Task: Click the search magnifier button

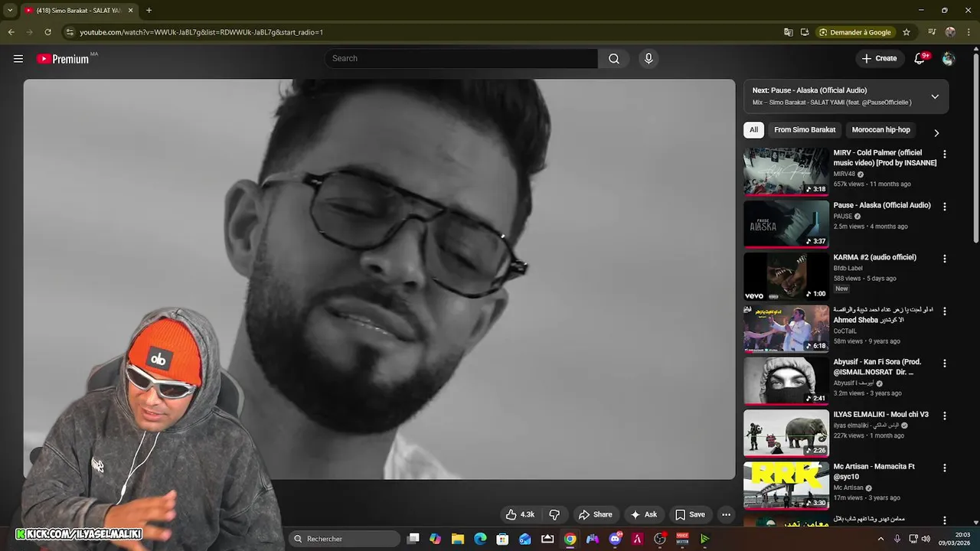Action: coord(614,59)
